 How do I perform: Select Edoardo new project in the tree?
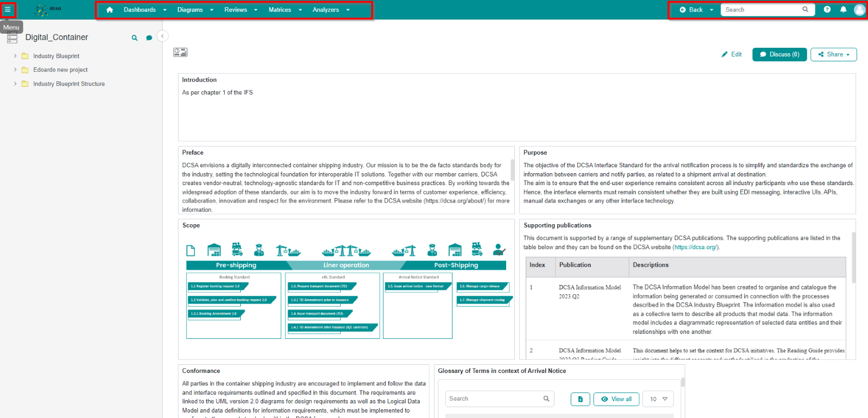(x=60, y=70)
